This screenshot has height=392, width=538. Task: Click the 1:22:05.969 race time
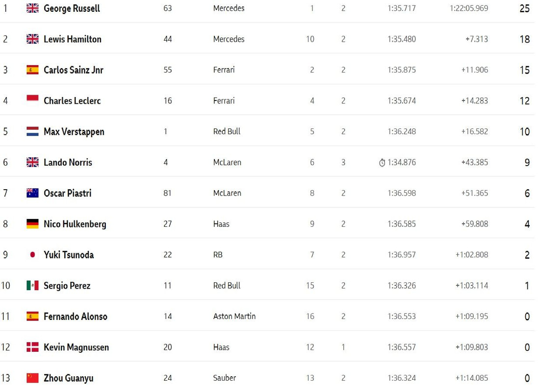click(x=469, y=8)
